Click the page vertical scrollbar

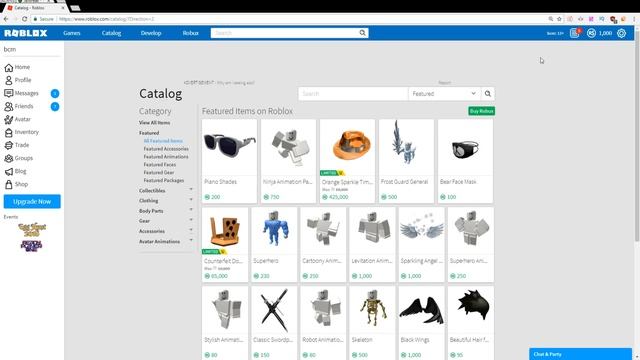[637, 135]
